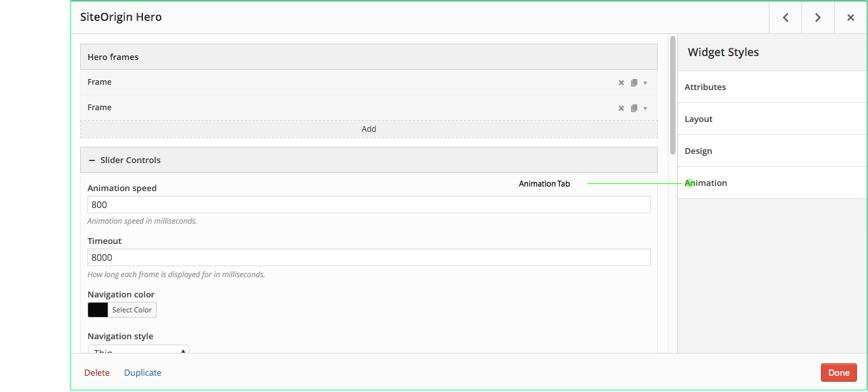Duplicate this widget via the Duplicate link
The image size is (868, 392).
142,373
